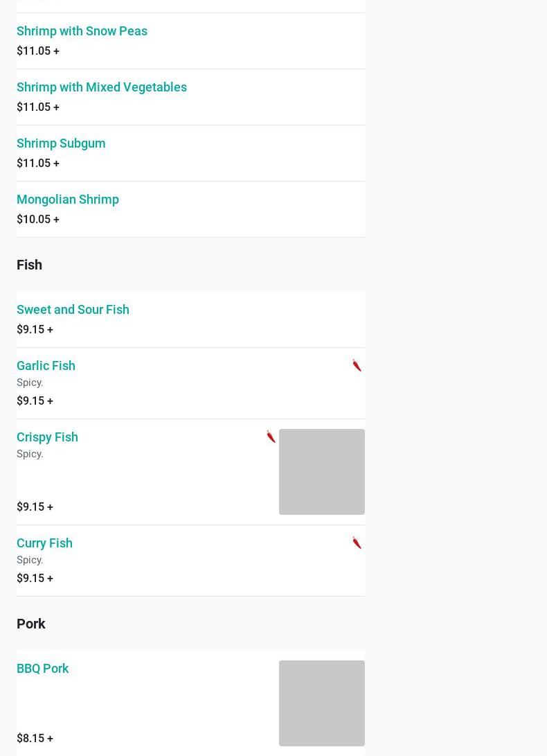The width and height of the screenshot is (547, 756).
Task: Click the $8.15 + price under BBQ Pork
Action: tap(35, 738)
